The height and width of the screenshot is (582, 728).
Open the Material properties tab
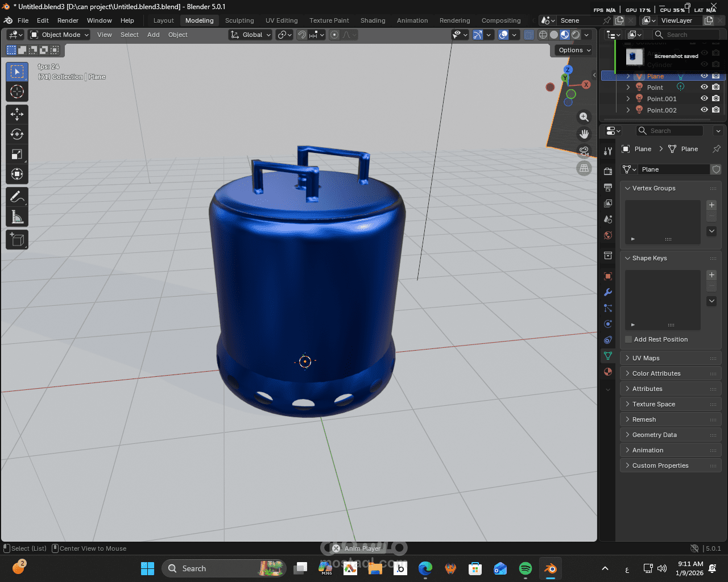tap(608, 372)
